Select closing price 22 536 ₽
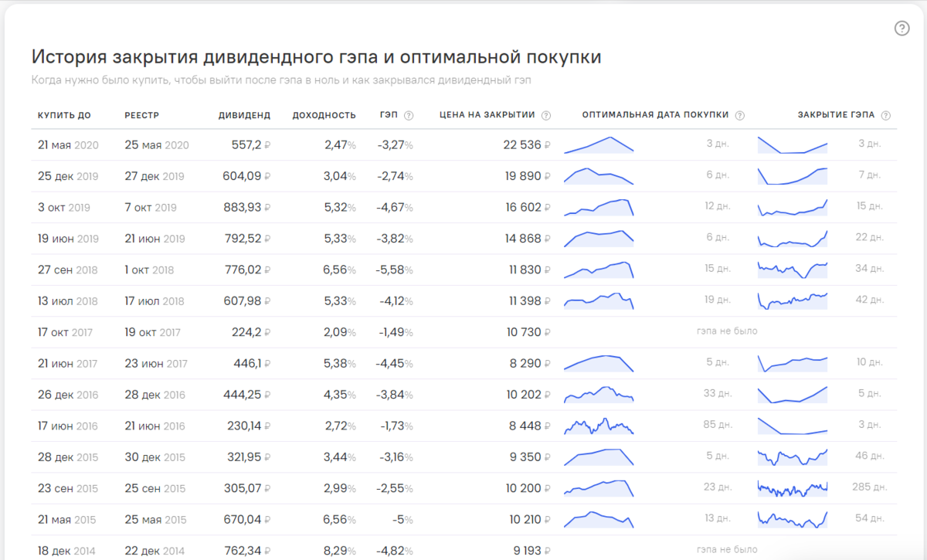This screenshot has width=927, height=560. pos(527,145)
